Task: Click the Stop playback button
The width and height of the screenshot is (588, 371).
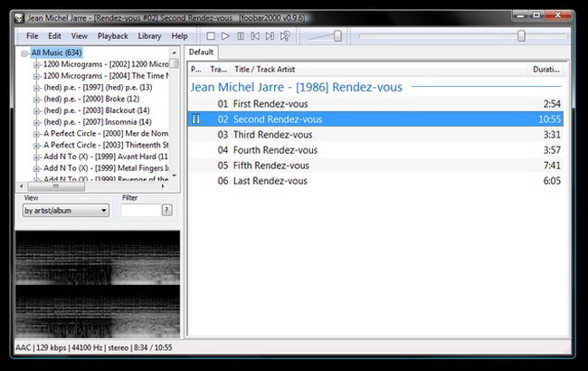Action: point(211,36)
